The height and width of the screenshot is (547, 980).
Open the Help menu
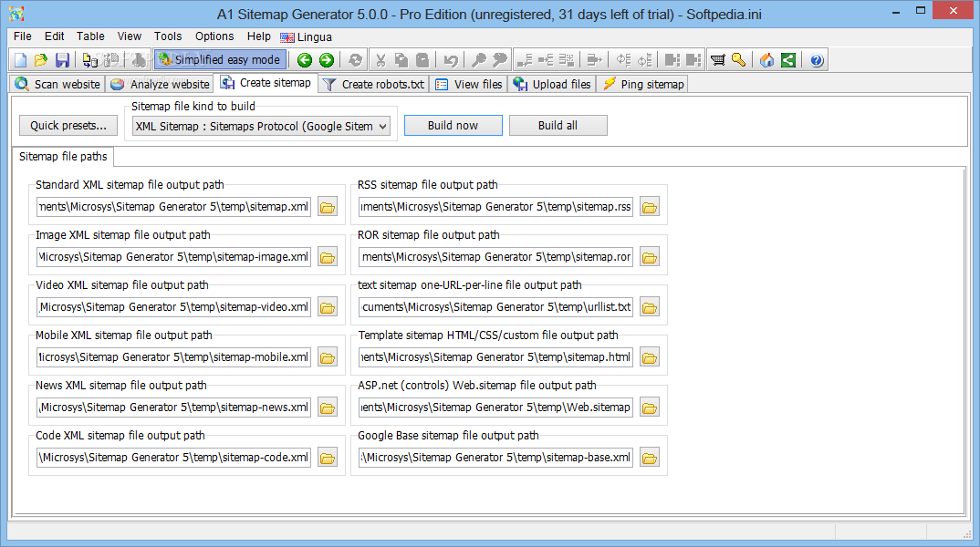pos(259,36)
